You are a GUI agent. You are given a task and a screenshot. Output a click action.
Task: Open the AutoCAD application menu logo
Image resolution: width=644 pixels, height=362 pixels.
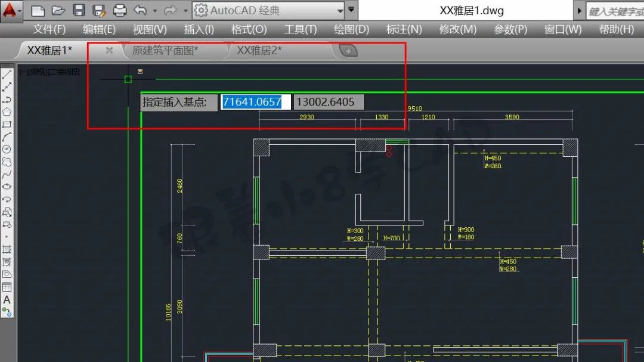pos(11,11)
